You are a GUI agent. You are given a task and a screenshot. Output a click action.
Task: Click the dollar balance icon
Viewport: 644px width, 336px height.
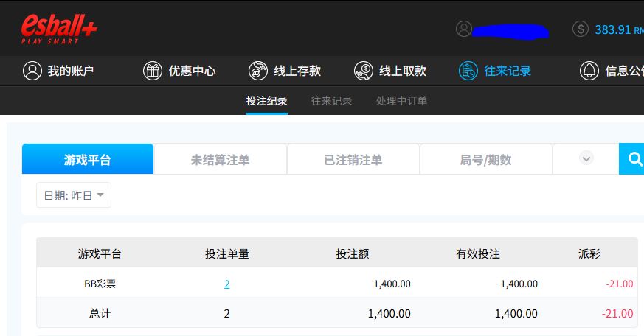(x=581, y=29)
